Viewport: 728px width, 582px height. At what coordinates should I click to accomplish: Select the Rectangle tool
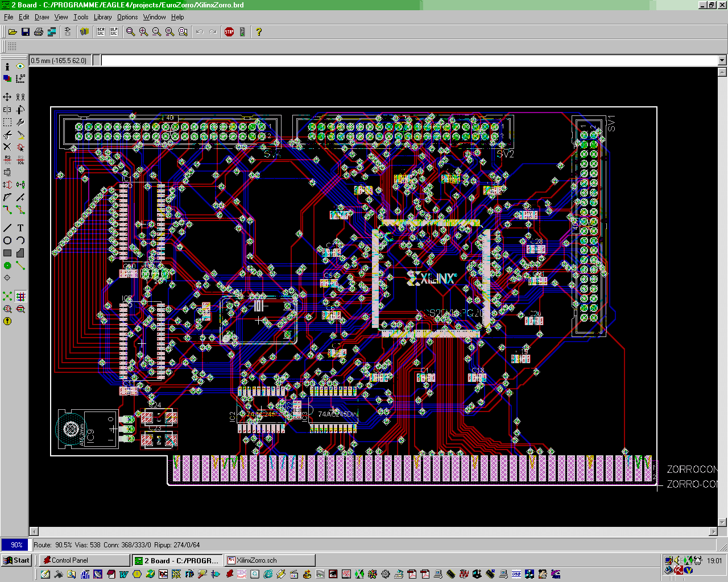7,253
